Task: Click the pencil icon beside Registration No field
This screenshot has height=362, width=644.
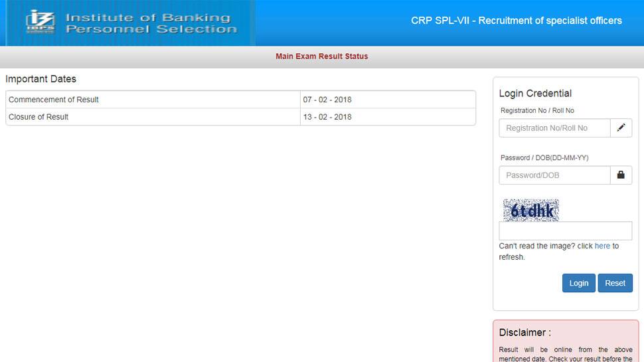Action: coord(621,128)
